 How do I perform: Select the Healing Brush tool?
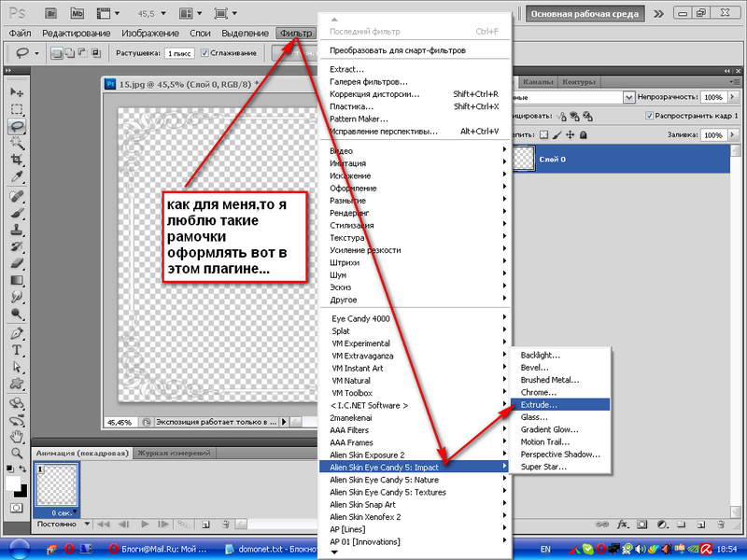(17, 196)
